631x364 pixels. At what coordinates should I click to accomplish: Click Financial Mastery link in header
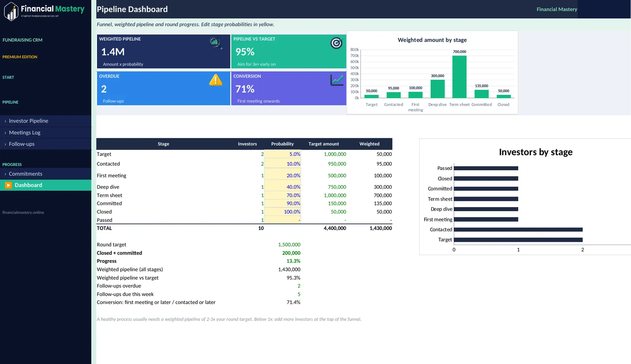point(556,9)
